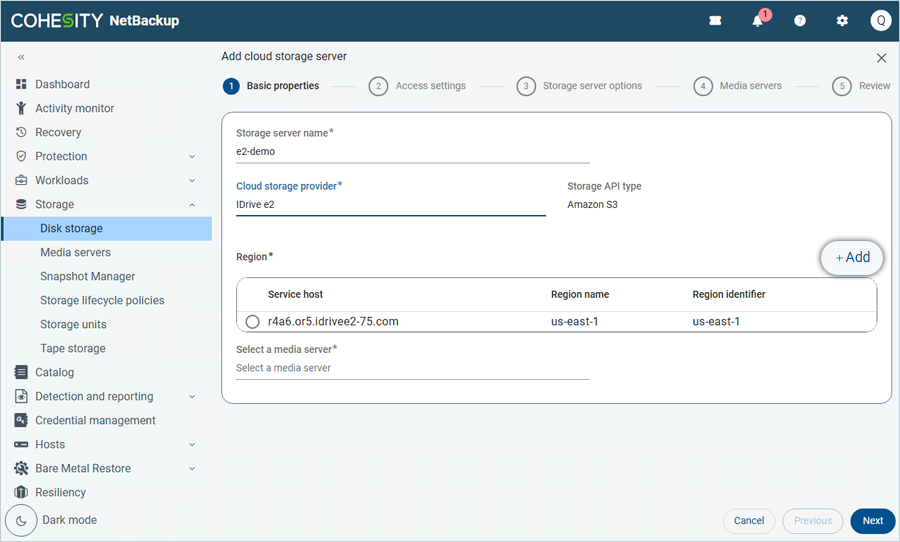
Task: Go to Storage lifecycle policies
Action: pyautogui.click(x=102, y=301)
